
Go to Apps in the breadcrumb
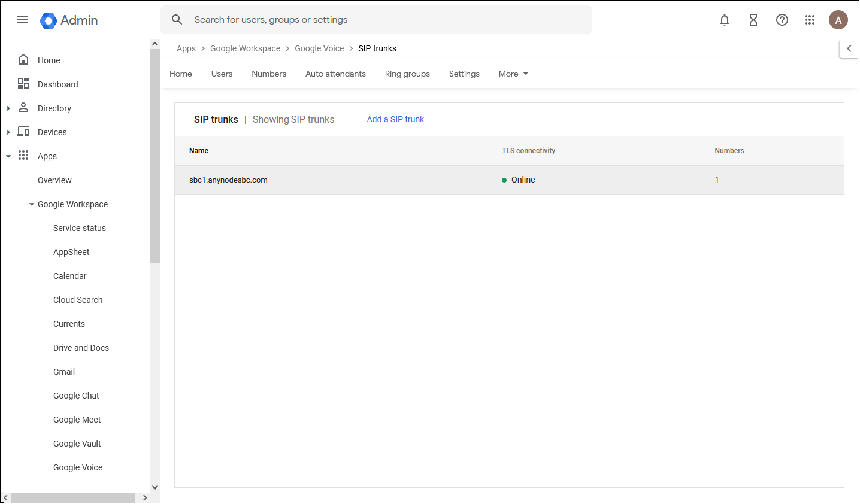pos(186,48)
